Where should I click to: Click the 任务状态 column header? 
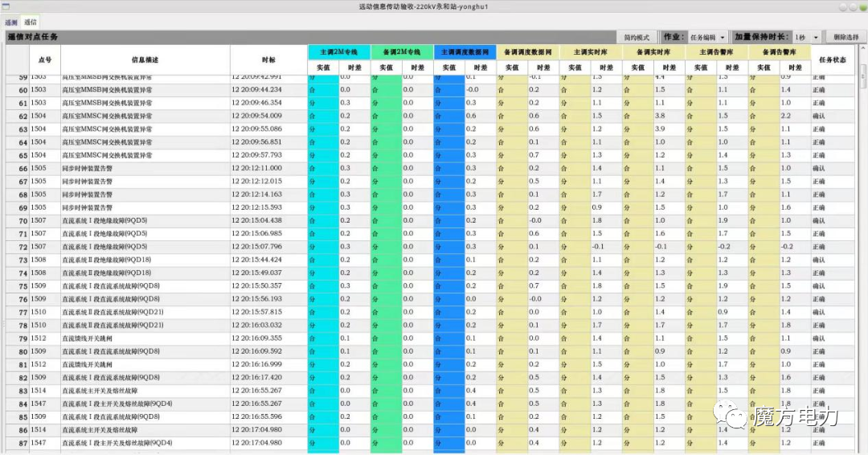(x=833, y=59)
